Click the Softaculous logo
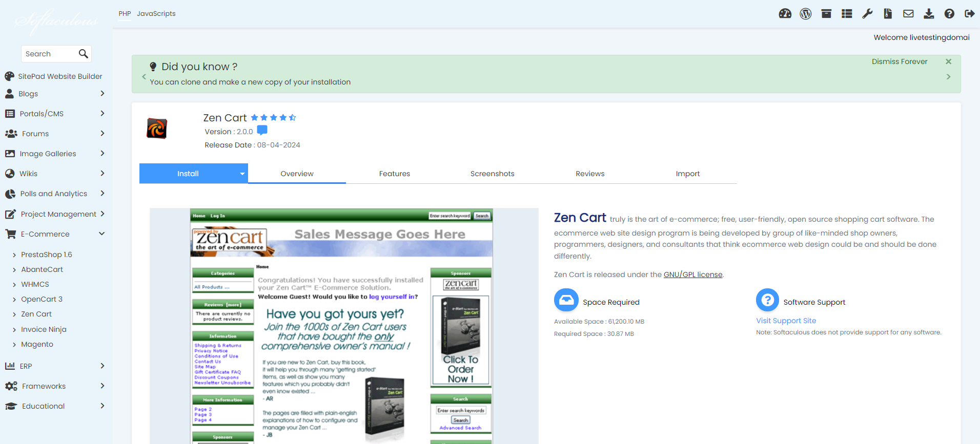Image resolution: width=980 pixels, height=444 pixels. [x=56, y=22]
